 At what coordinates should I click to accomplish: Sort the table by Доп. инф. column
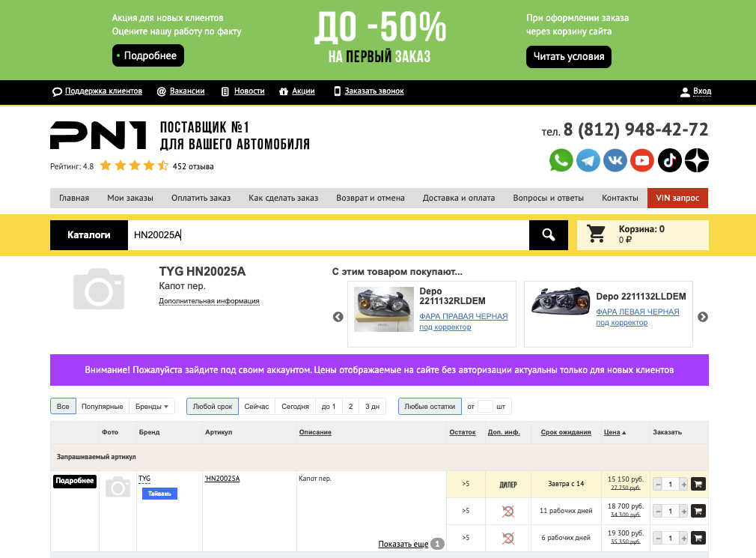[504, 432]
